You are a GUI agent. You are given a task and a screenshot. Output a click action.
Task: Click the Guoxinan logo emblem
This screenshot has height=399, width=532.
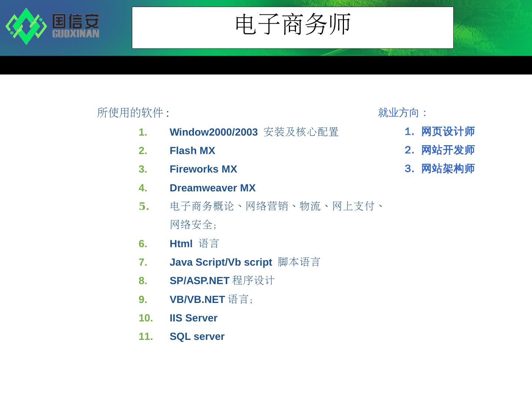pos(26,26)
